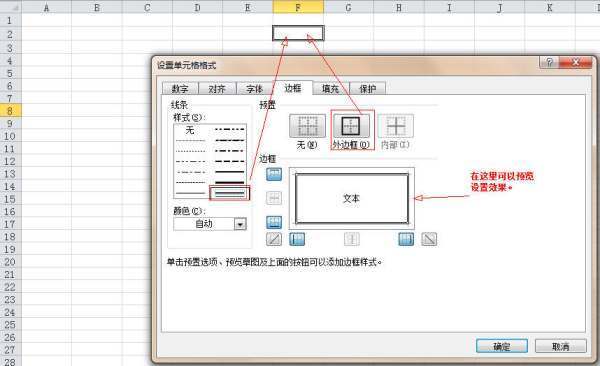The height and width of the screenshot is (366, 600).
Task: Select column H header
Action: 399,7
